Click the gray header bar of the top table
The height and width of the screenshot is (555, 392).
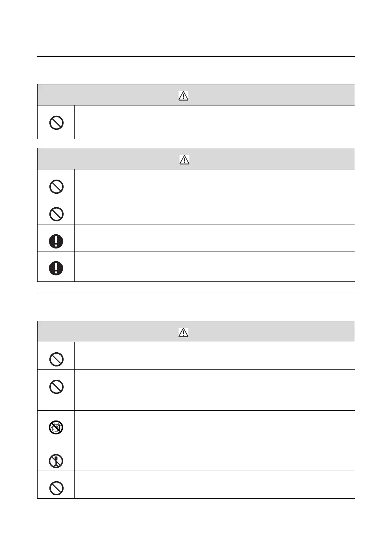(x=196, y=95)
